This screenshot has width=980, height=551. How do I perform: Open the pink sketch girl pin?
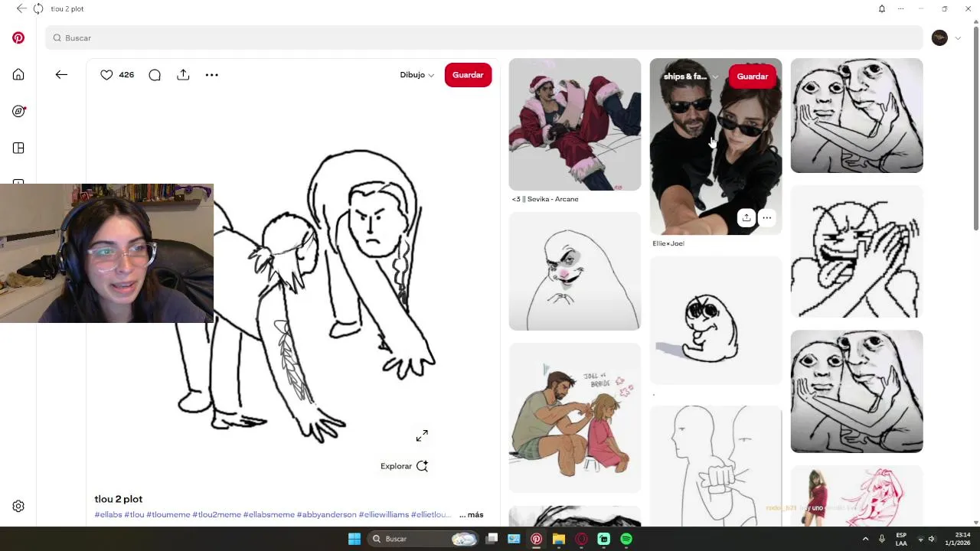click(857, 496)
